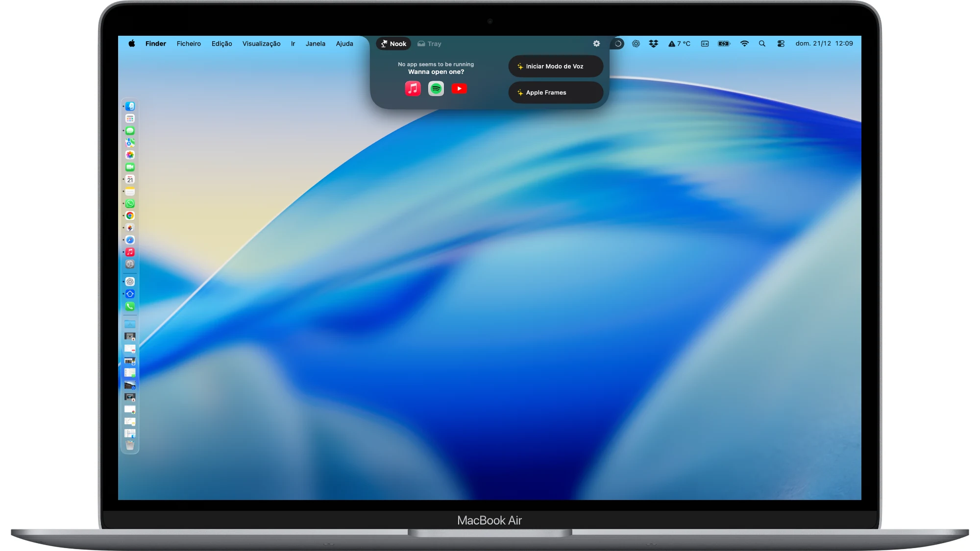
Task: Run the Apple Frames shortcut
Action: [x=556, y=93]
